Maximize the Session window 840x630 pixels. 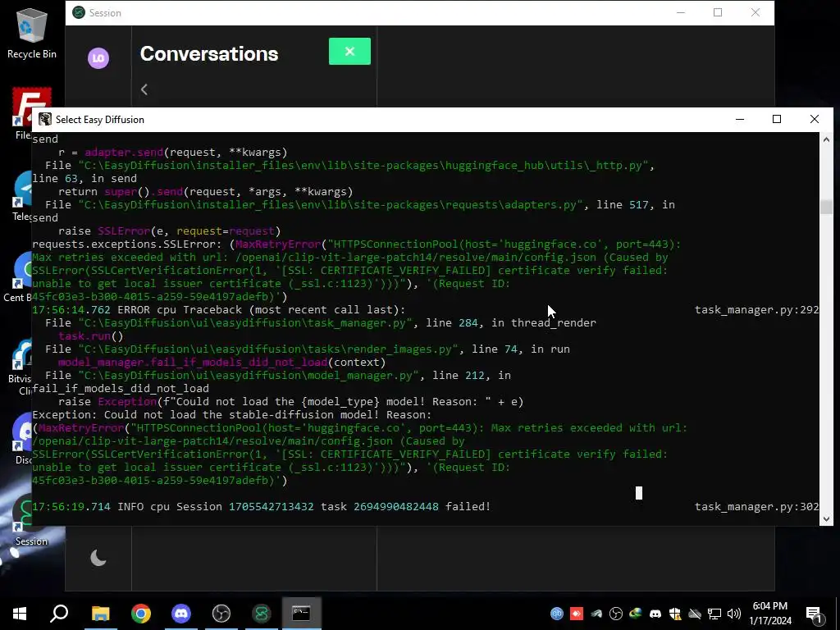tap(718, 12)
